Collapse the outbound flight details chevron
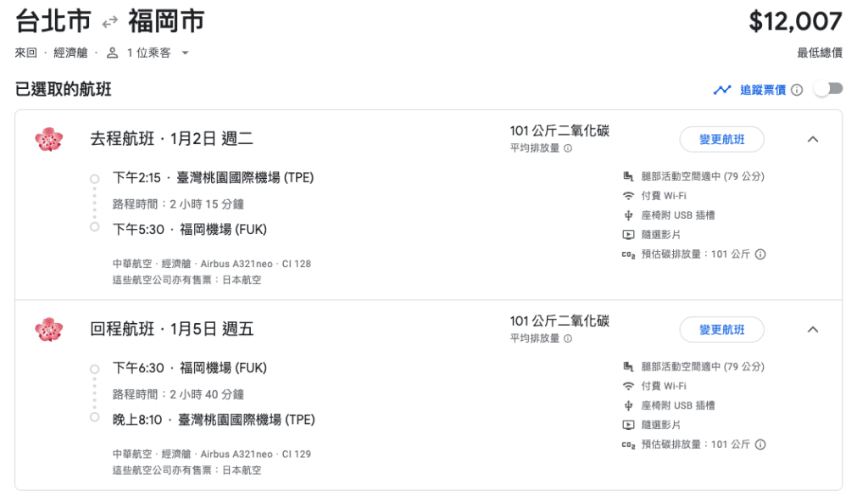Screen dimensions: 868x502 813,139
